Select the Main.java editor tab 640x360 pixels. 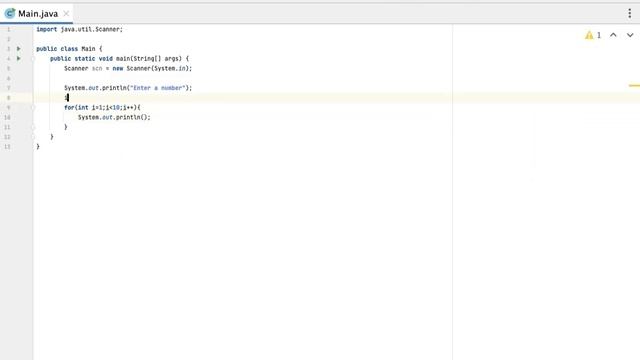coord(37,13)
